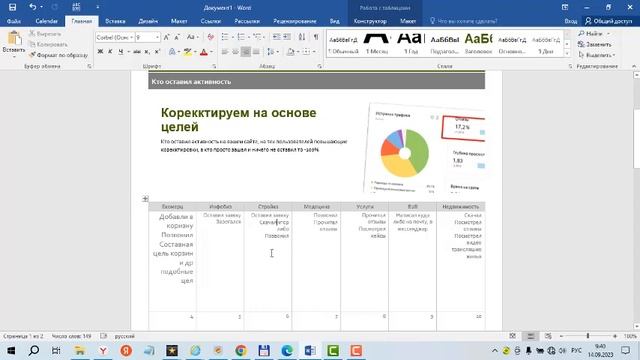The width and height of the screenshot is (640, 360).
Task: Click Общий доступ (Share) button
Action: point(609,21)
